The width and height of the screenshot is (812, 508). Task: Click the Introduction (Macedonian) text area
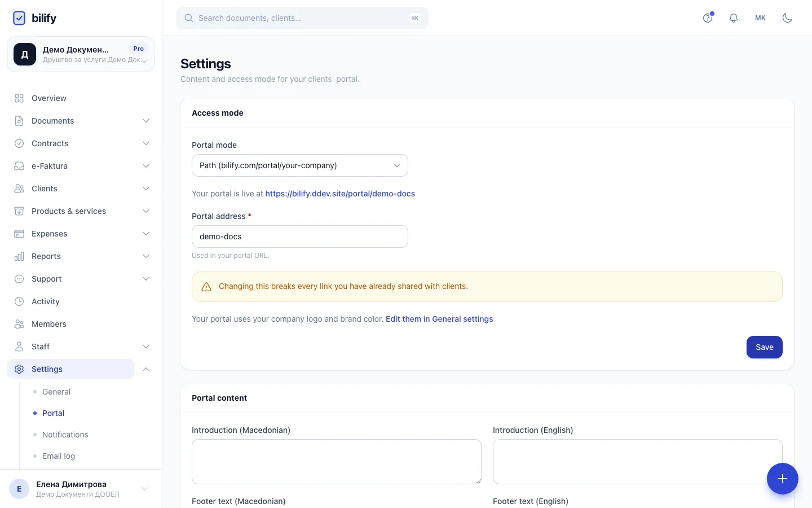tap(337, 462)
